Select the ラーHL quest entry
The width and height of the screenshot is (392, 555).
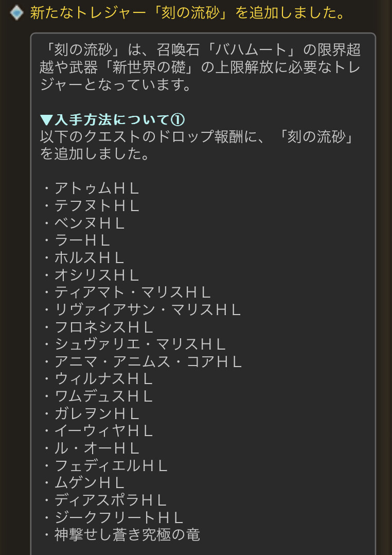coord(77,241)
